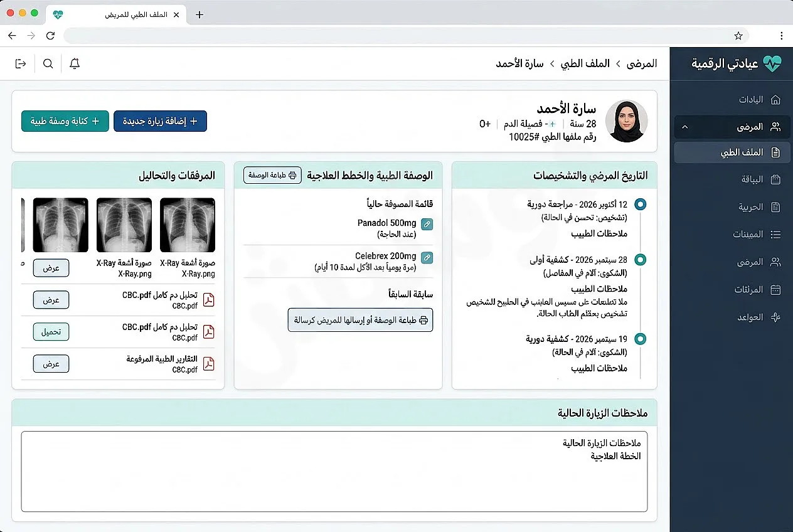Screen dimensions: 793x532
Task: Edit the Panadol 500mg prescription pencil icon
Action: point(427,224)
